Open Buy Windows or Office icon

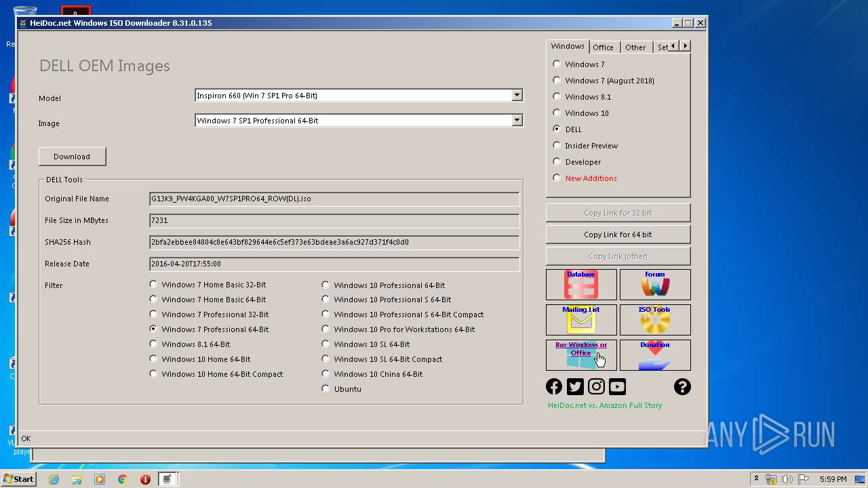click(x=581, y=355)
